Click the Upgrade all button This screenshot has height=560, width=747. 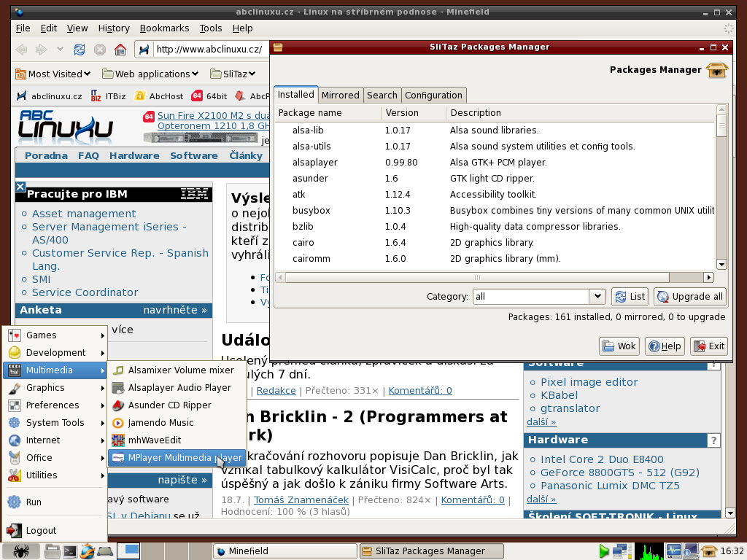point(690,297)
